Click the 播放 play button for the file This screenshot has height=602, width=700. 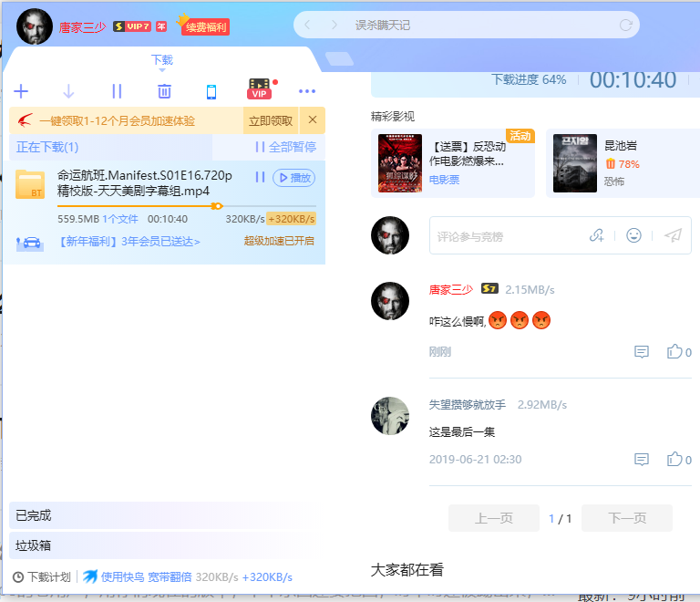click(294, 177)
